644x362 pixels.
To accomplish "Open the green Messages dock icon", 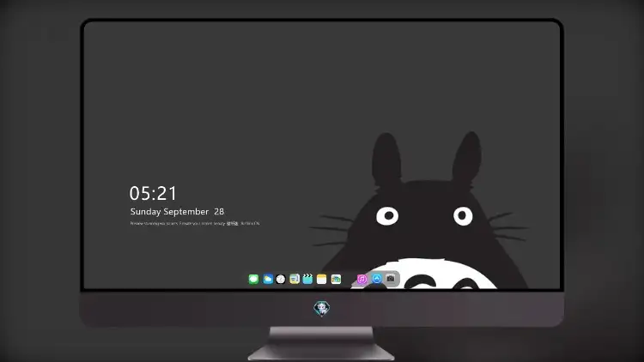I will click(x=253, y=279).
